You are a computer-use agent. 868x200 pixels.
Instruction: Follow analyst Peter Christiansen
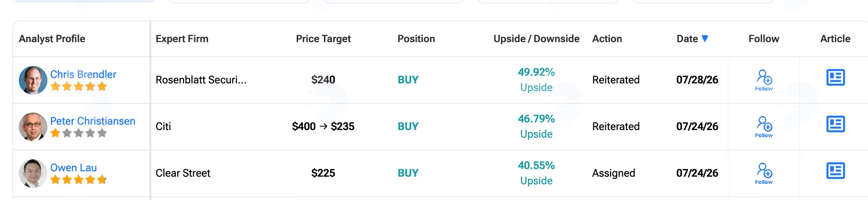point(764,126)
